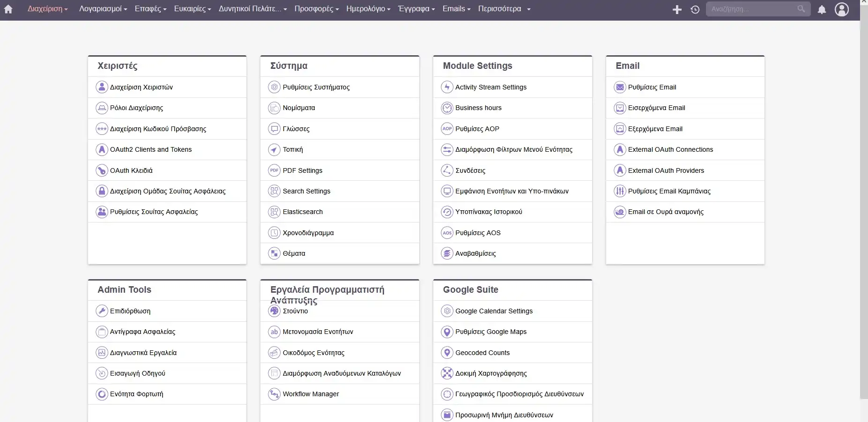
Task: Click the home icon in the navbar
Action: (8, 9)
